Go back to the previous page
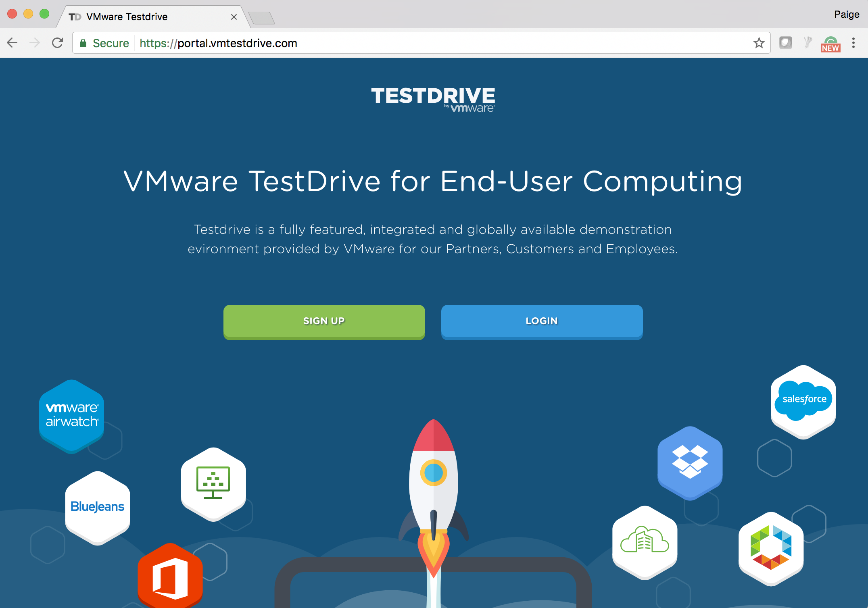 click(13, 43)
